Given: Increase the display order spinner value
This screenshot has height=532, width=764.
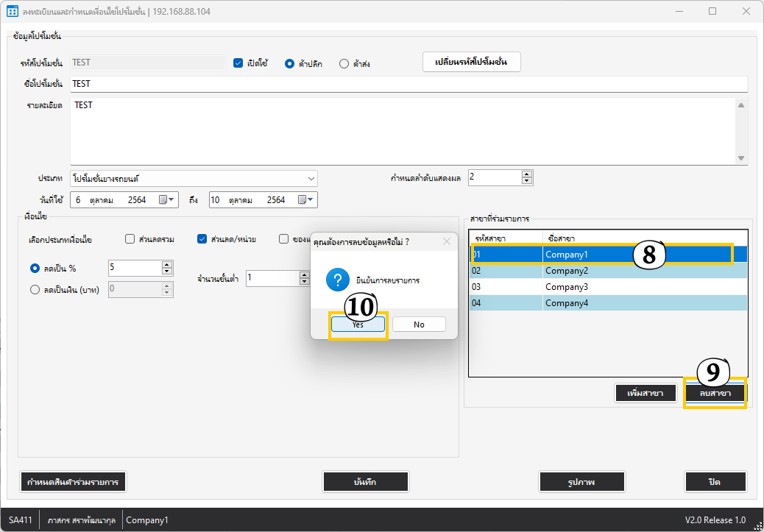Looking at the screenshot, I should pos(527,174).
